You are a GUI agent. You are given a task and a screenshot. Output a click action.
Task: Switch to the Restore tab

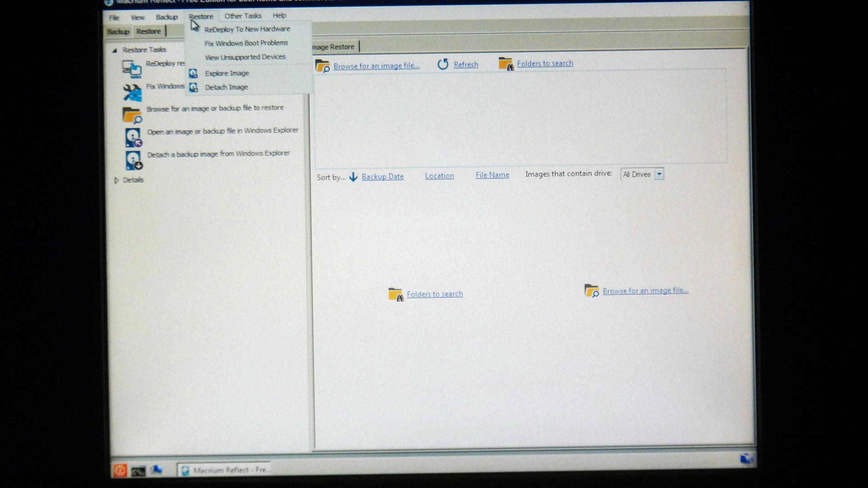tap(149, 31)
